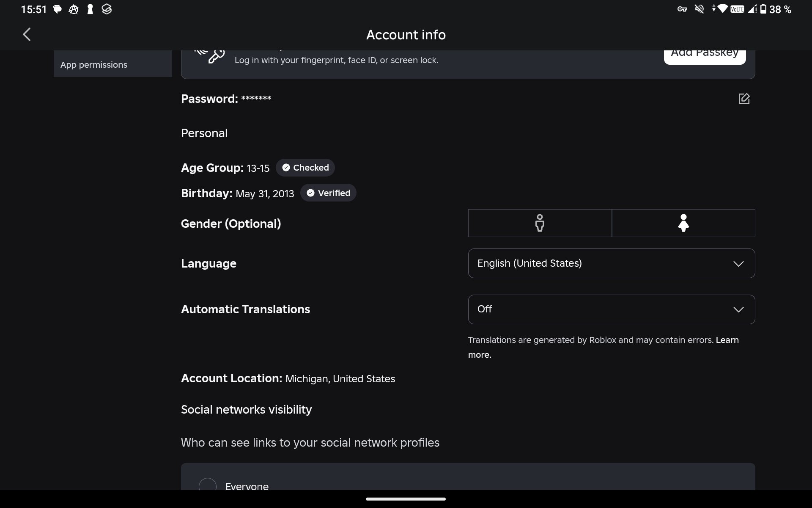The height and width of the screenshot is (508, 812).
Task: Tap the Wi-Fi status icon
Action: [x=722, y=9]
